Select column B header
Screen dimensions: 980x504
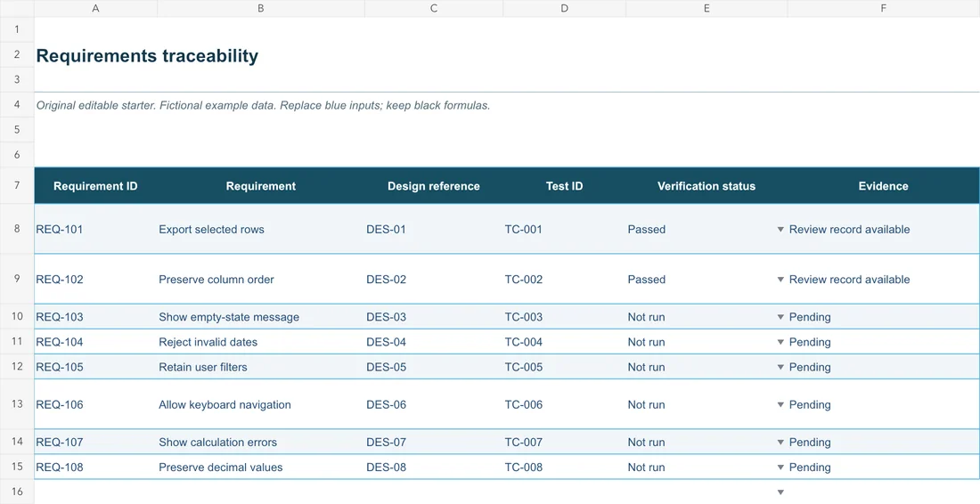pos(261,8)
